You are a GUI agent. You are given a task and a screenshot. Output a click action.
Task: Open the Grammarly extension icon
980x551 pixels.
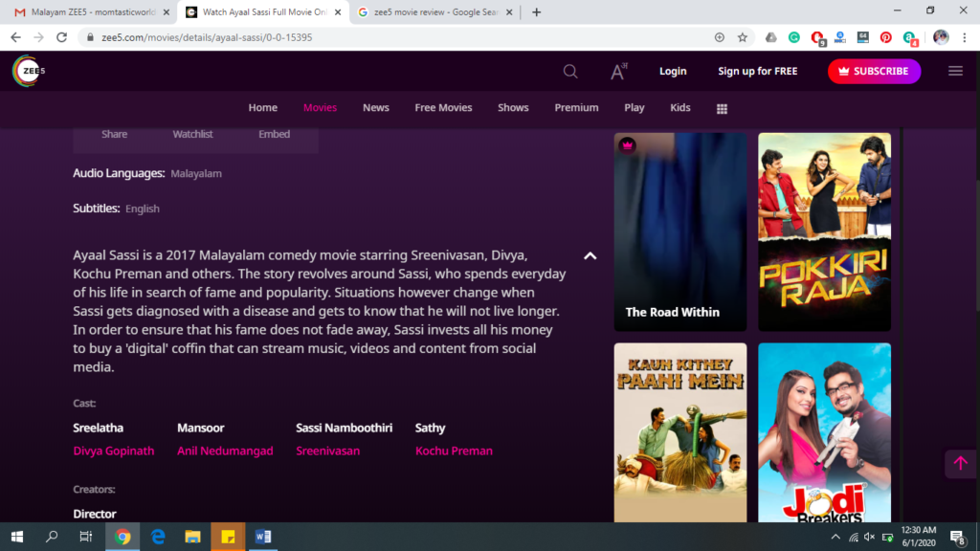click(x=793, y=37)
